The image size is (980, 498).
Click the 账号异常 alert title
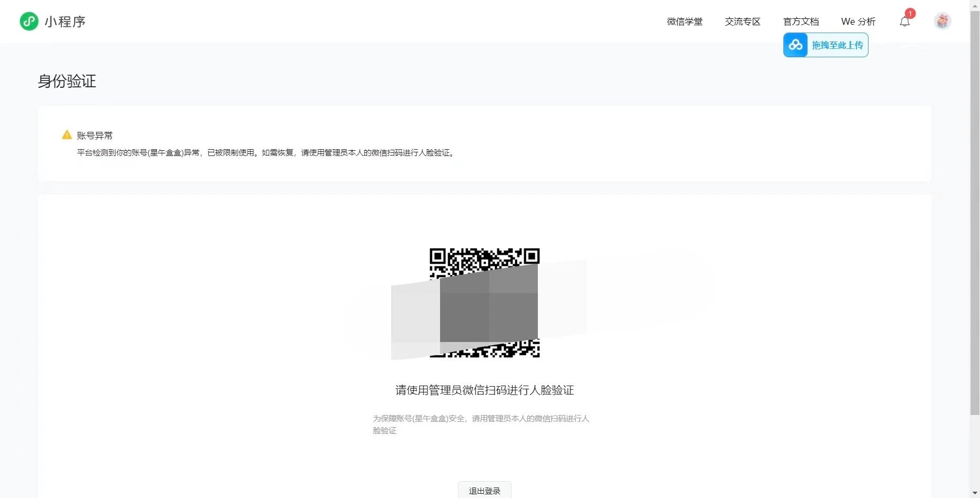(95, 136)
